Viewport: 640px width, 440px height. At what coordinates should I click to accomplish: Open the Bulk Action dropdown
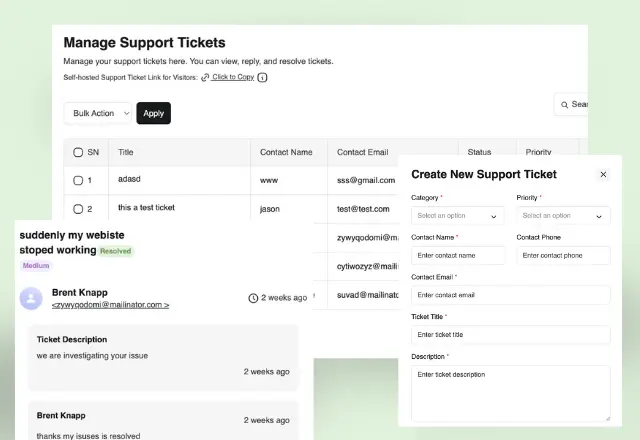click(98, 113)
